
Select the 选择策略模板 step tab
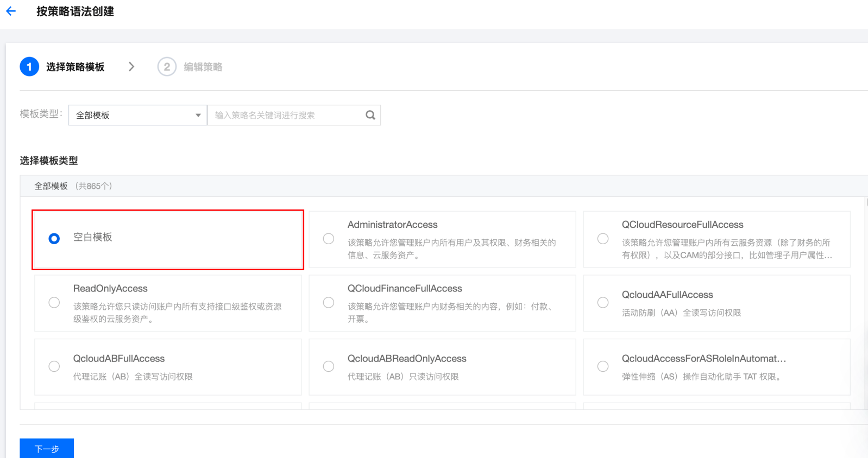click(75, 67)
